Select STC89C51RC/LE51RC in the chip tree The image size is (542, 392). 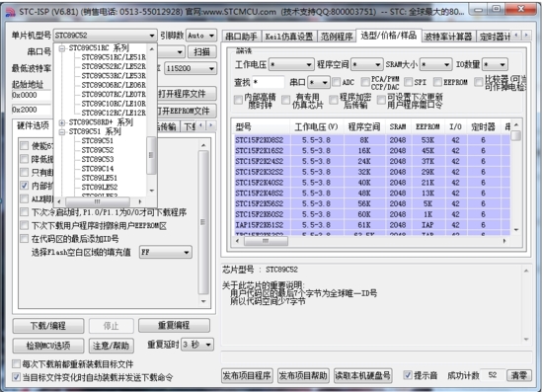(114, 57)
